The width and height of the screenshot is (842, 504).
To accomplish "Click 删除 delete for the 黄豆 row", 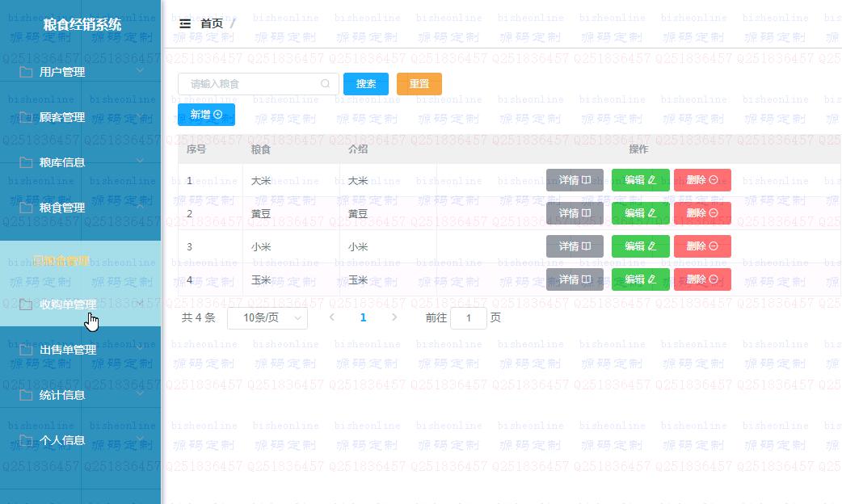I will click(x=702, y=213).
